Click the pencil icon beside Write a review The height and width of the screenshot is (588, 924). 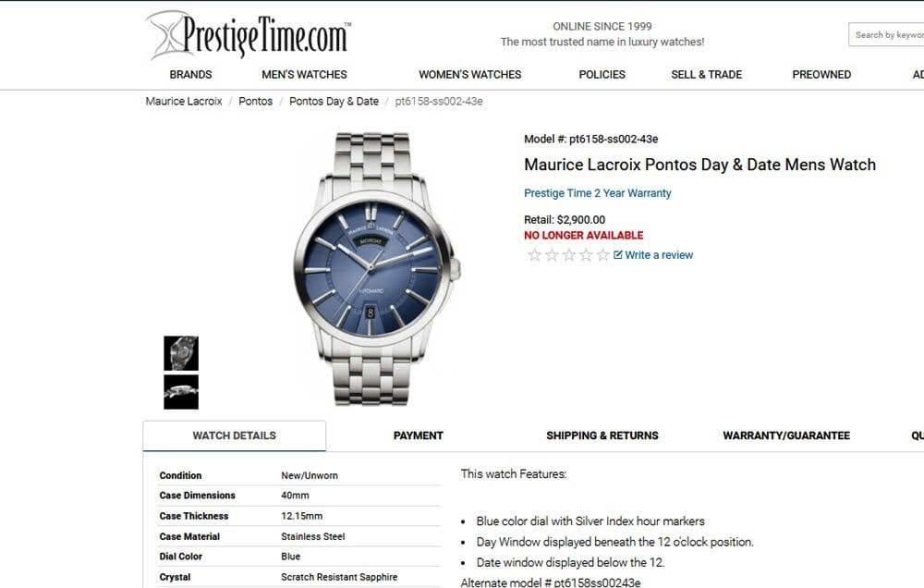pos(617,255)
